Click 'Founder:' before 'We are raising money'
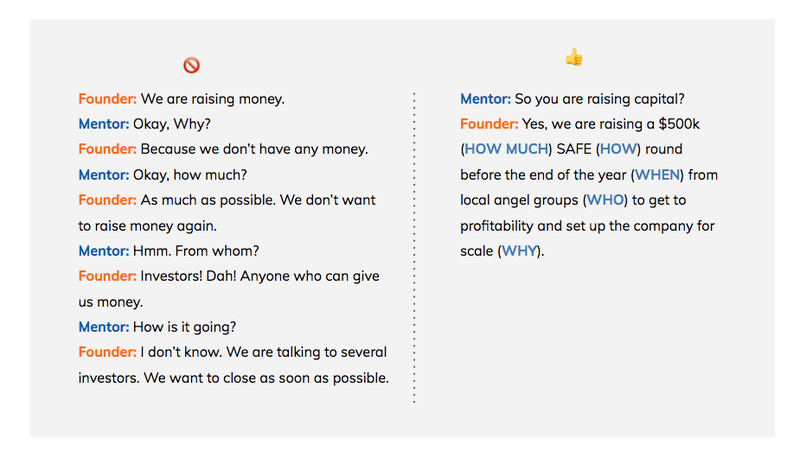Screen dimensions: 800x451 click(108, 98)
